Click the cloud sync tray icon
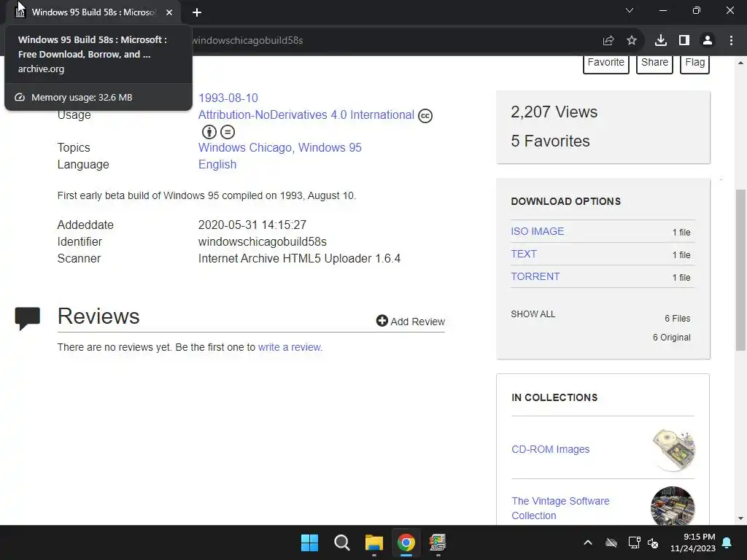Image resolution: width=747 pixels, height=560 pixels. click(x=611, y=542)
